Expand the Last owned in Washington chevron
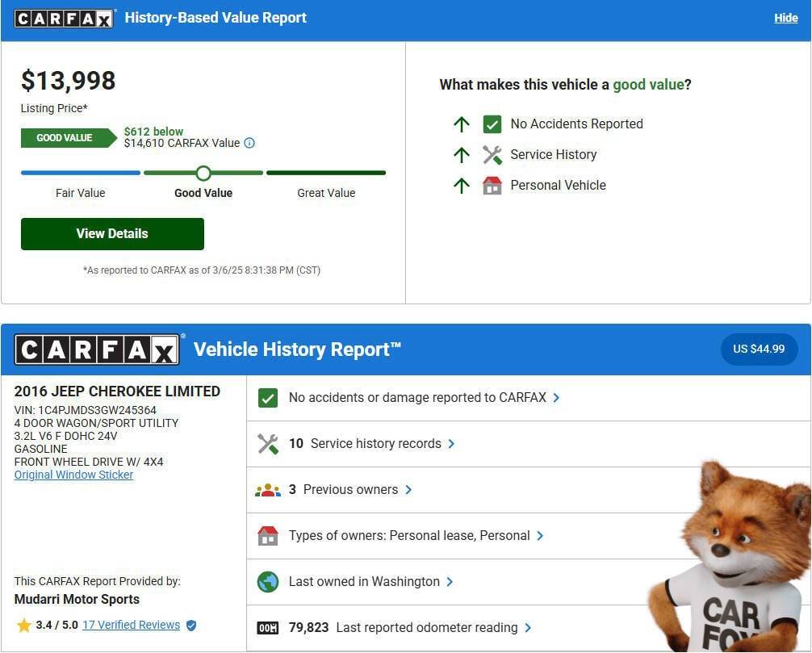The height and width of the screenshot is (653, 812). [x=450, y=582]
